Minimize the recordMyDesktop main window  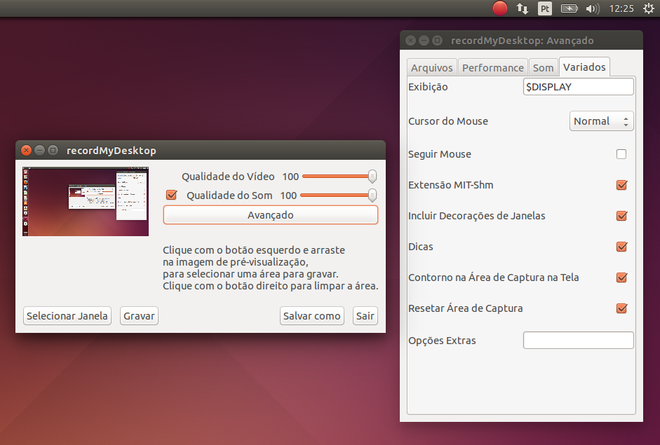(40, 150)
